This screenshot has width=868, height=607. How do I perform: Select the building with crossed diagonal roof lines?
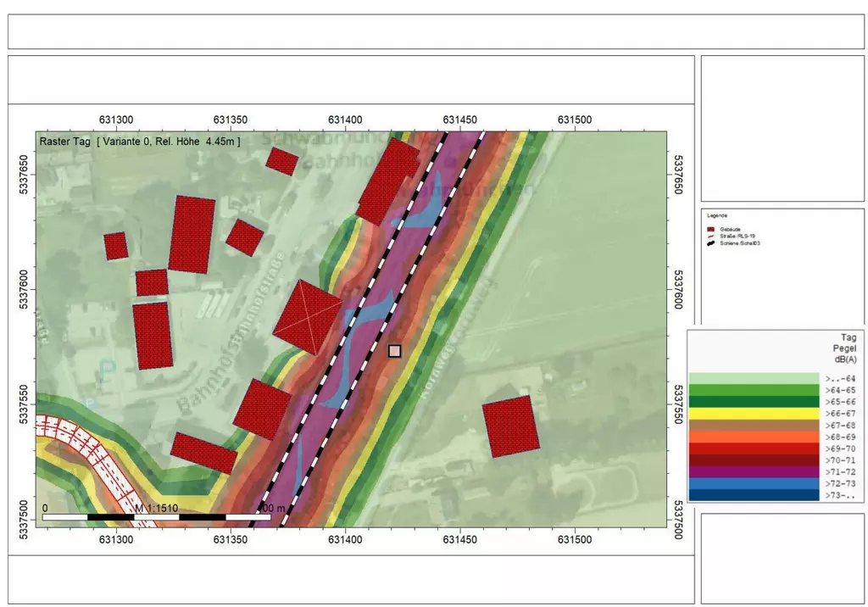(307, 318)
